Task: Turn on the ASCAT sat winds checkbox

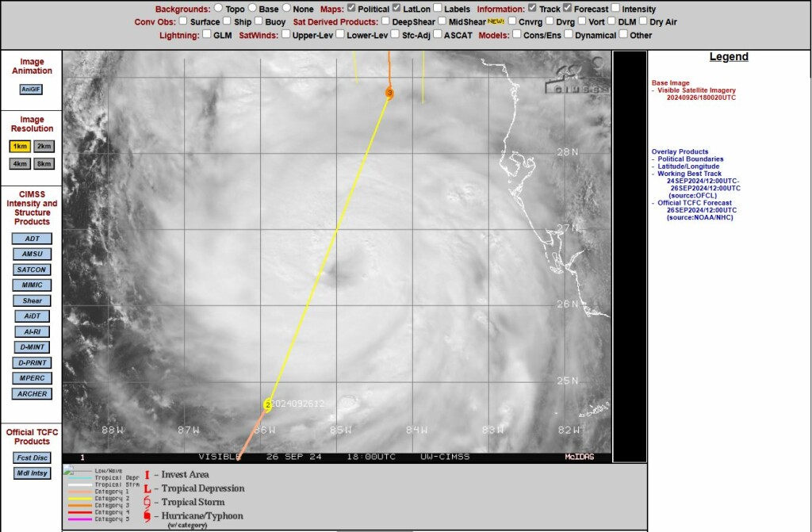Action: pos(438,34)
